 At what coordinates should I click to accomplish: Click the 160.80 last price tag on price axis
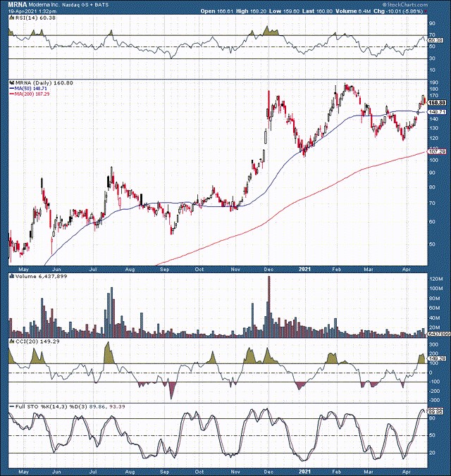[x=437, y=103]
